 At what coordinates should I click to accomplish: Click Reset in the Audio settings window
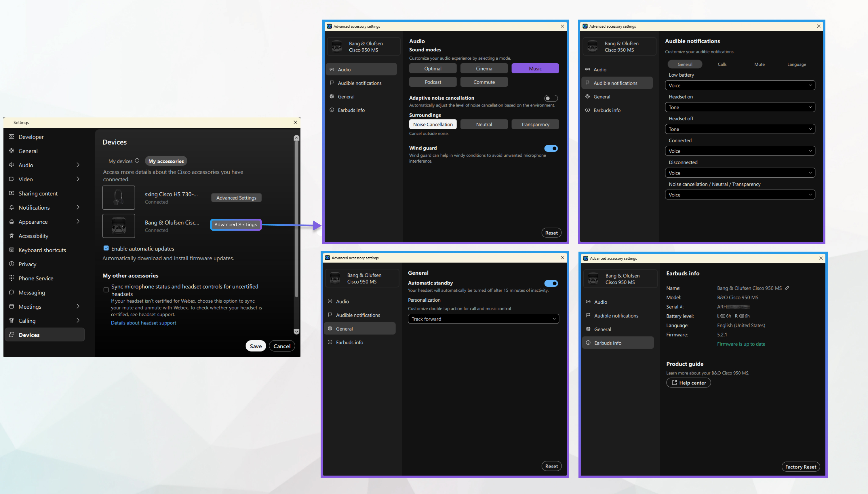551,233
